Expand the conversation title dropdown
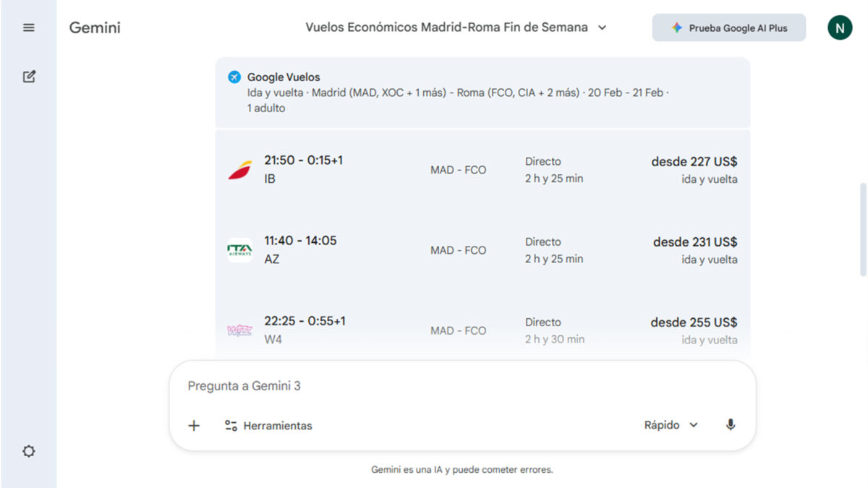Image resolution: width=868 pixels, height=488 pixels. 602,27
